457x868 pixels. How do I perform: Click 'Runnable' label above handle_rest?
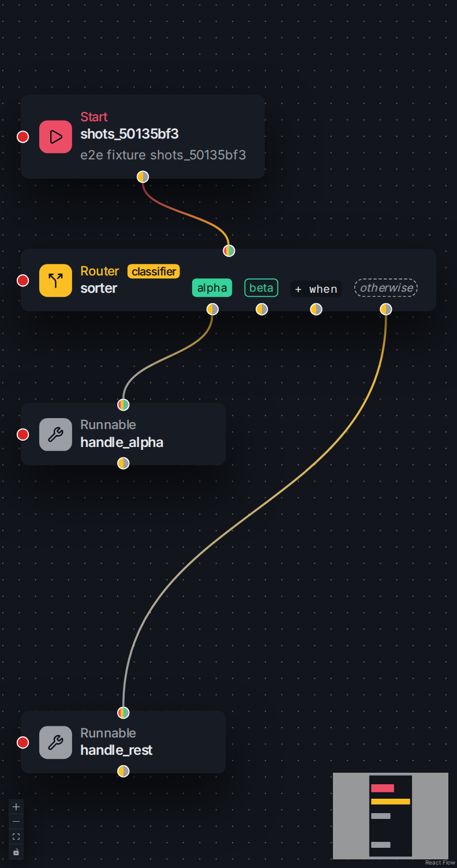coord(108,733)
